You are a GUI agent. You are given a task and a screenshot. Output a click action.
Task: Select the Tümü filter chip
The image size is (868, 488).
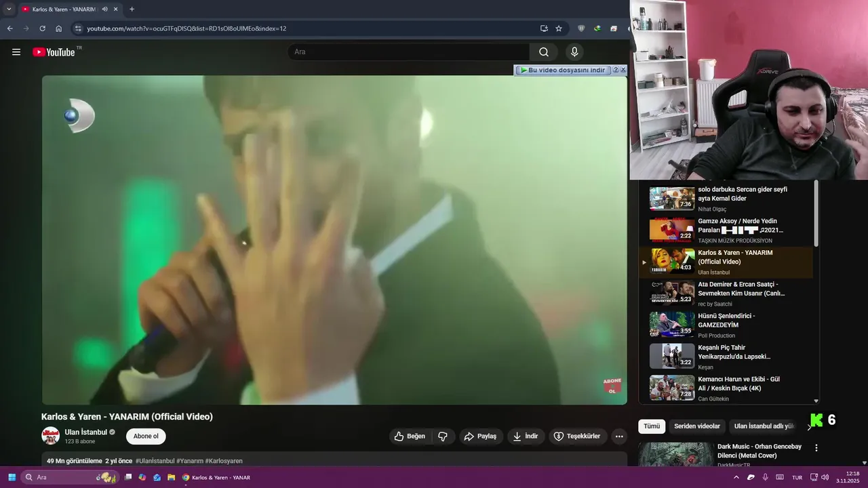(x=652, y=426)
